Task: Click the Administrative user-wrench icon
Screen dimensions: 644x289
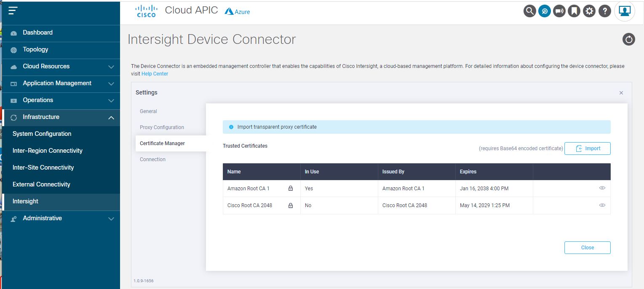Action: pyautogui.click(x=14, y=219)
